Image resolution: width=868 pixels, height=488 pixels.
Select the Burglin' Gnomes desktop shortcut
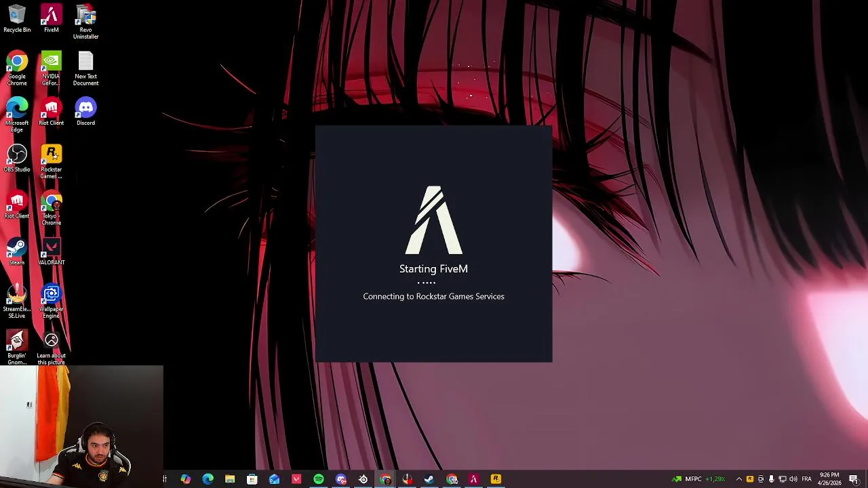pyautogui.click(x=17, y=348)
